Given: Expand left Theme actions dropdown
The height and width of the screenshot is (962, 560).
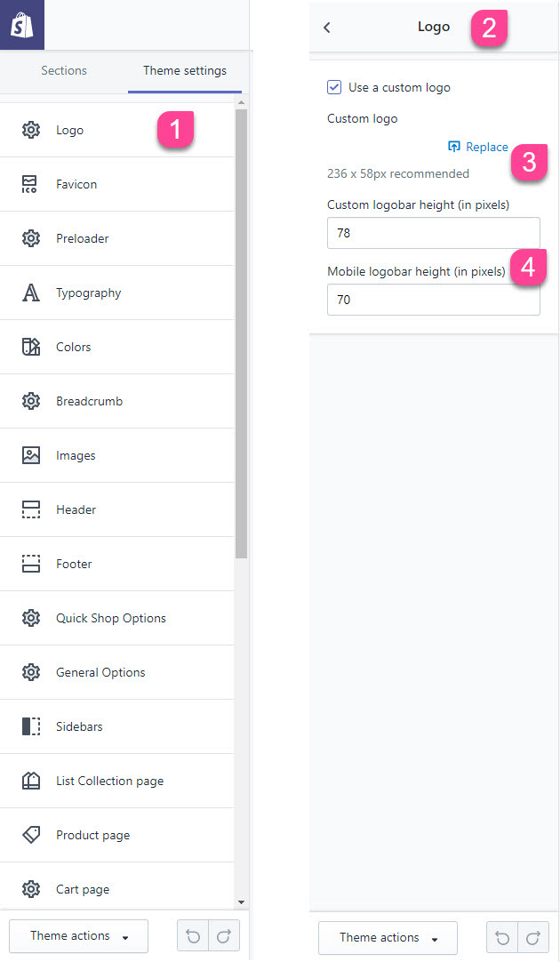Looking at the screenshot, I should [x=79, y=935].
